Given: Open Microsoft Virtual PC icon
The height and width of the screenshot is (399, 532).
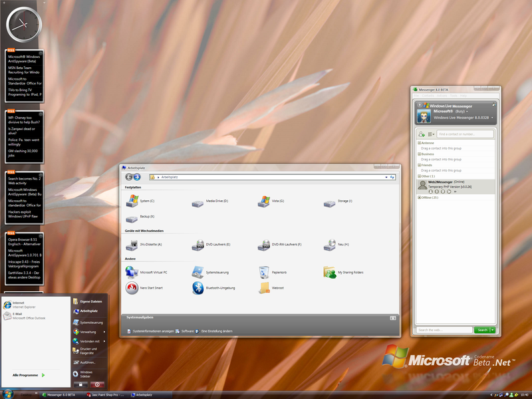Looking at the screenshot, I should (x=131, y=272).
